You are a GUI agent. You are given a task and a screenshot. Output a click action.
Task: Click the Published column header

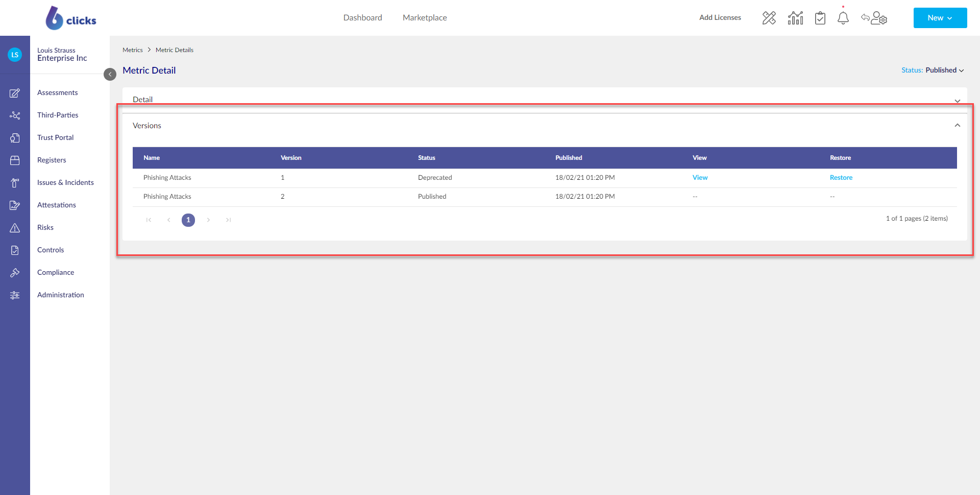coord(569,158)
